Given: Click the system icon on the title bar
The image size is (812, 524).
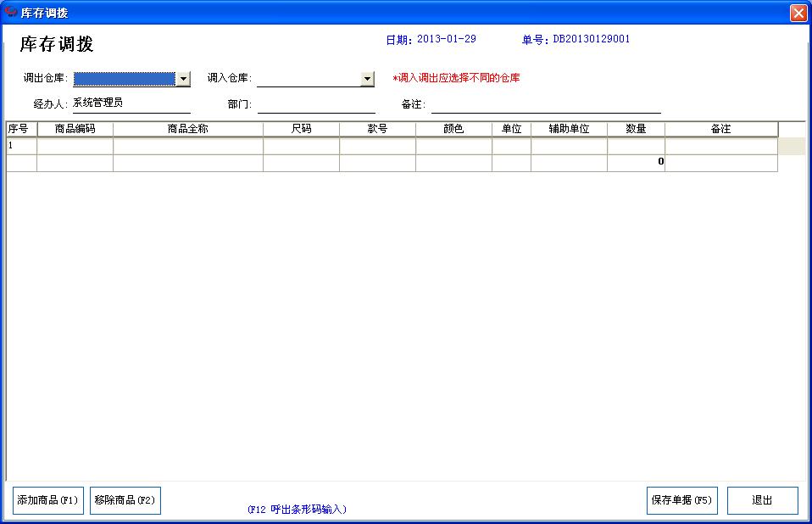Looking at the screenshot, I should coord(10,12).
